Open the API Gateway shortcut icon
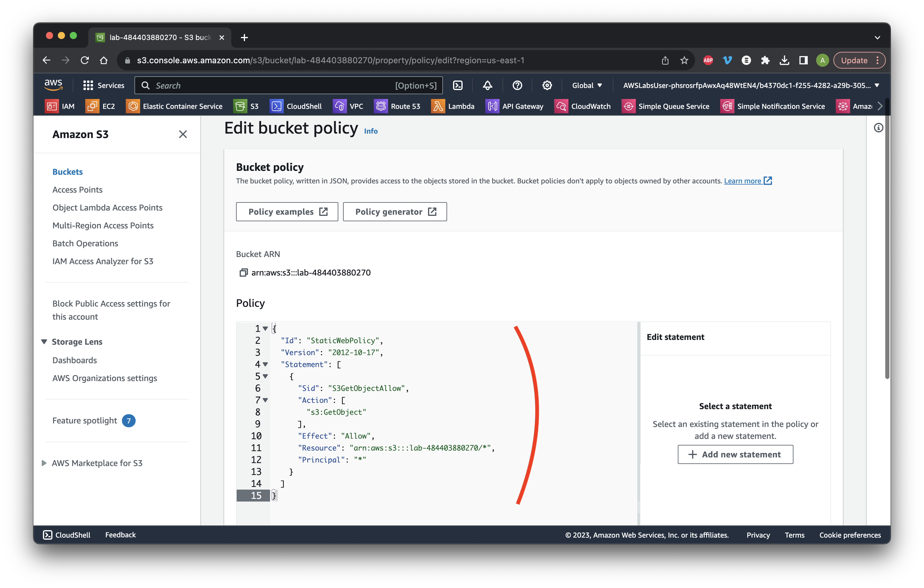This screenshot has width=924, height=588. click(492, 106)
